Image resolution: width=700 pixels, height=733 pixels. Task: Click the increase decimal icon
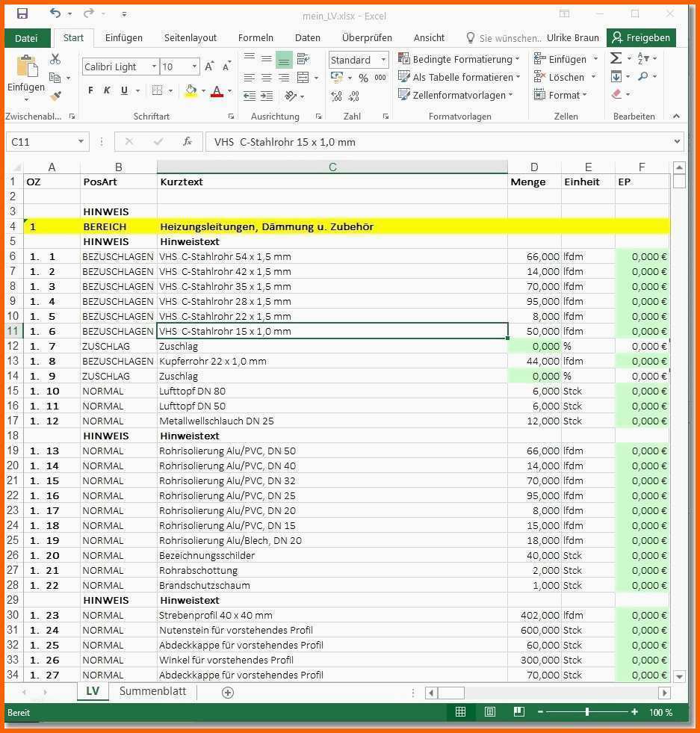(336, 96)
